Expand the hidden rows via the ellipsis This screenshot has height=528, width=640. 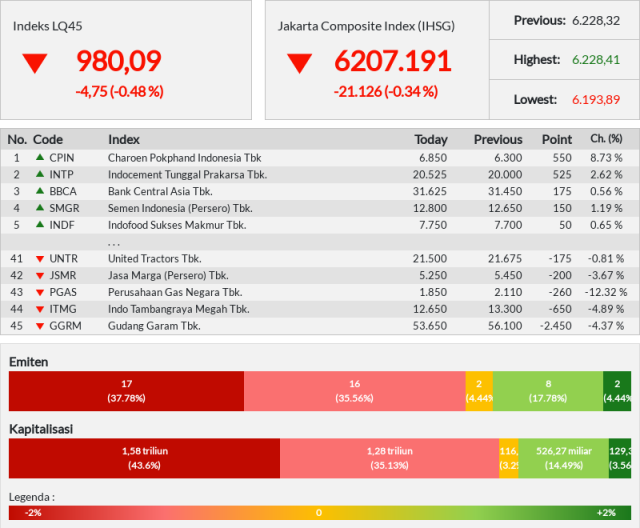114,242
